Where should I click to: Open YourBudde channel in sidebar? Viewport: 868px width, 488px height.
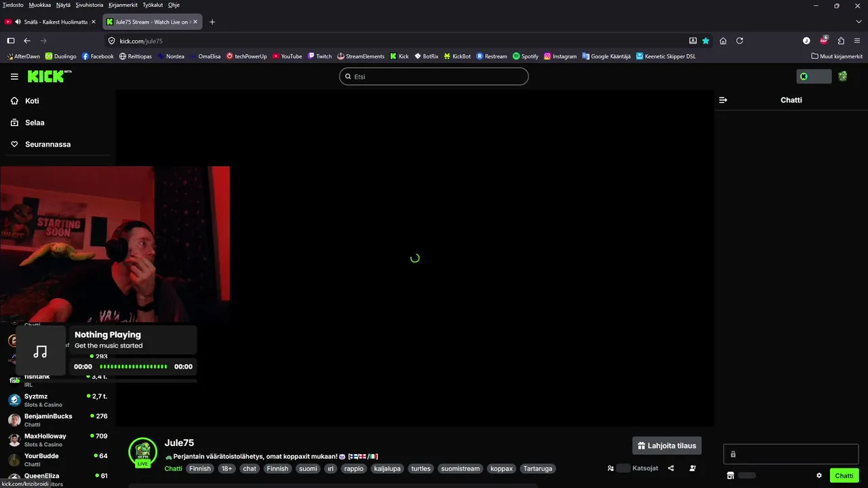57,460
